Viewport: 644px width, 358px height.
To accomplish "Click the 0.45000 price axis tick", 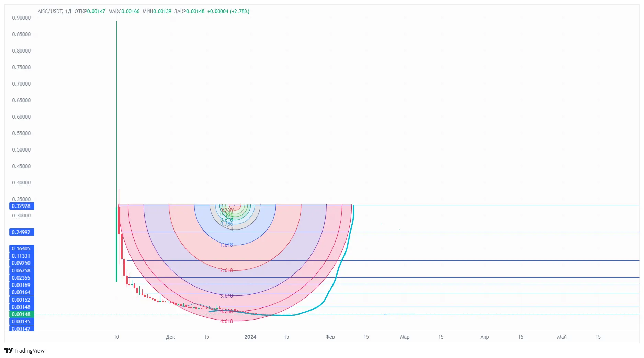I will 21,166.
